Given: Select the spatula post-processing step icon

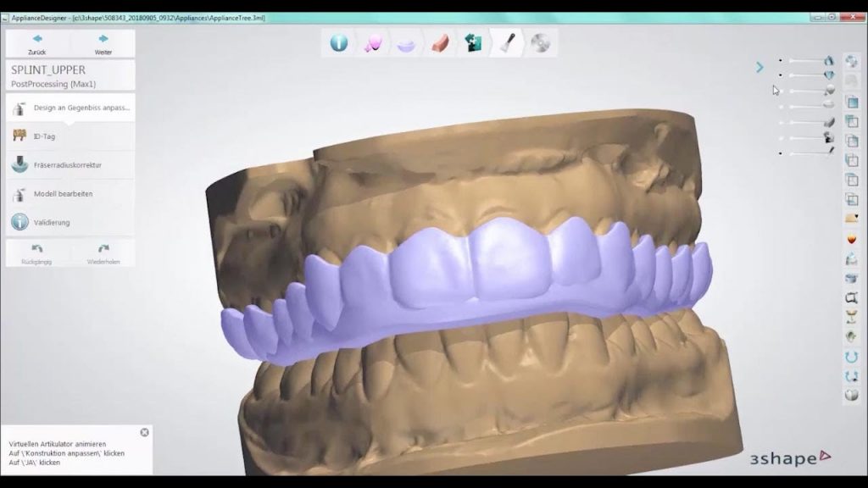Looking at the screenshot, I should point(505,42).
